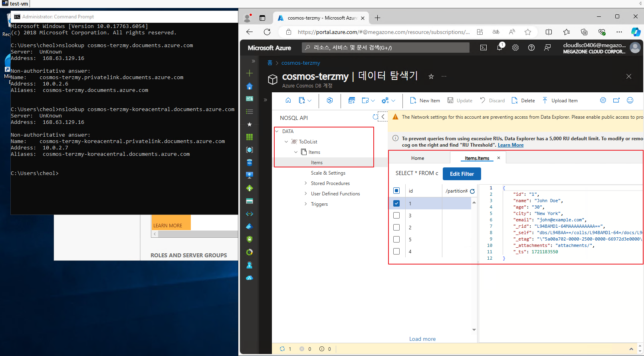
Task: Click the Load more link
Action: [x=422, y=339]
